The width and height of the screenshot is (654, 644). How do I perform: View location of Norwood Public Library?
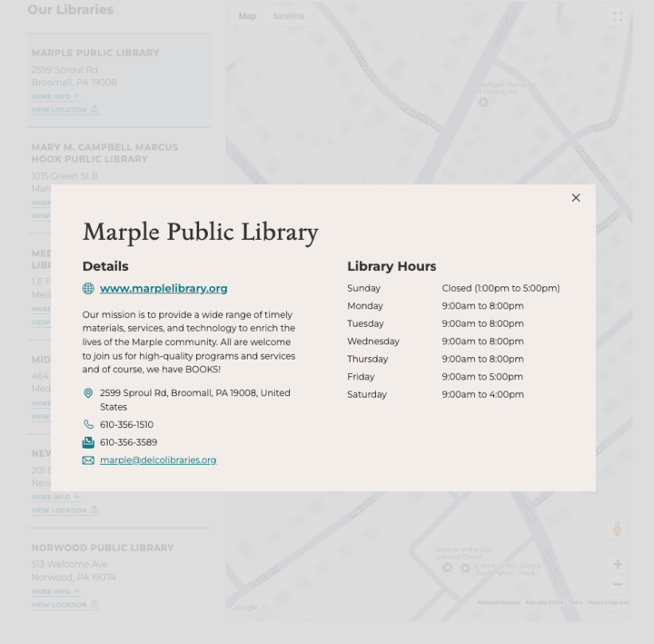65,604
